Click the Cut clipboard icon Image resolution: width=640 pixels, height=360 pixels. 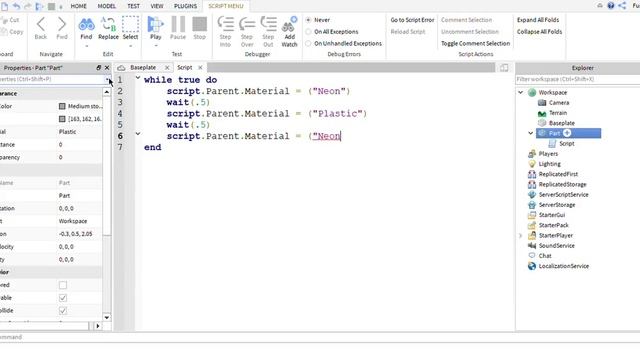tap(4, 20)
